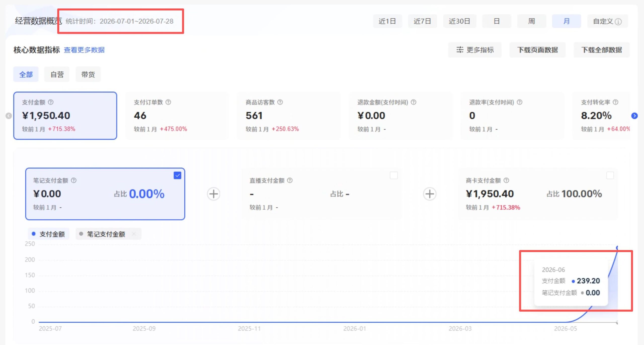Select 支付转化率 8.20% metric card

pyautogui.click(x=601, y=116)
